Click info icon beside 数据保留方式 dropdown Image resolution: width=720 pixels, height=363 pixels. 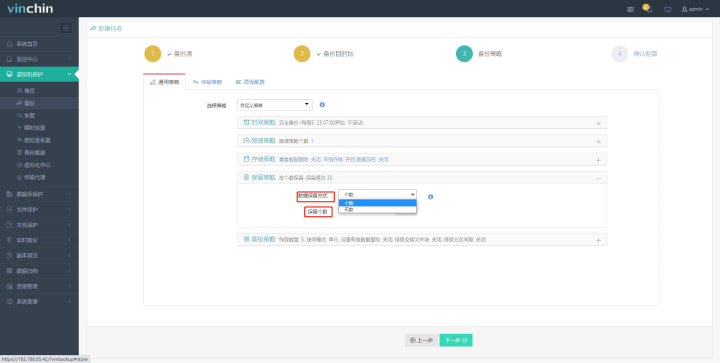431,196
